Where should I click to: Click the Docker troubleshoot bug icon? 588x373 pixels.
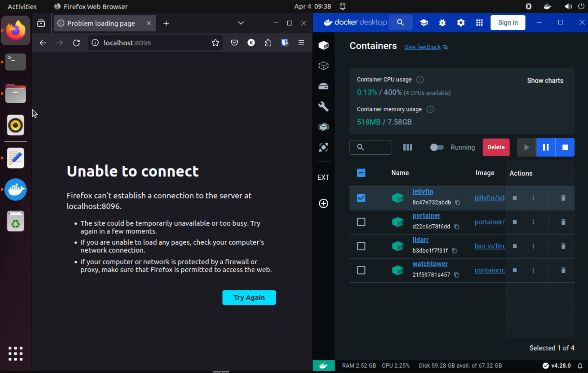coord(442,23)
